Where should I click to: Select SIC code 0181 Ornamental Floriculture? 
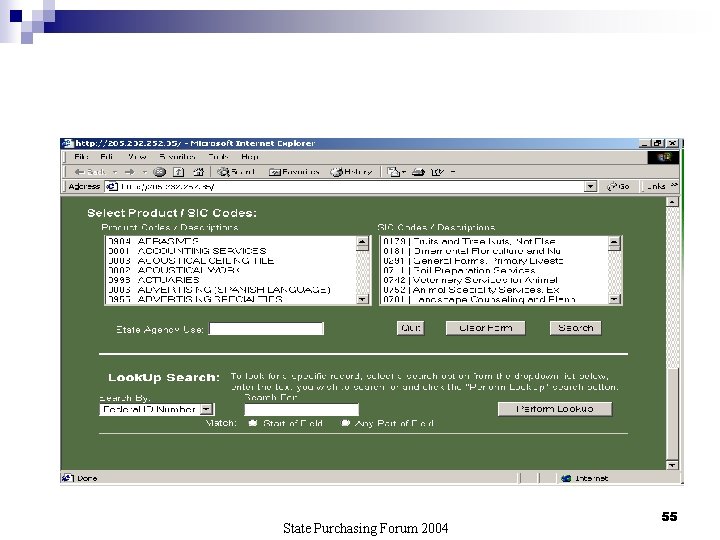click(495, 251)
